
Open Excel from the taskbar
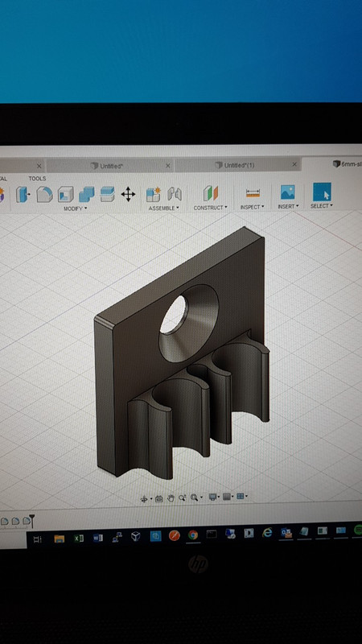click(x=79, y=538)
